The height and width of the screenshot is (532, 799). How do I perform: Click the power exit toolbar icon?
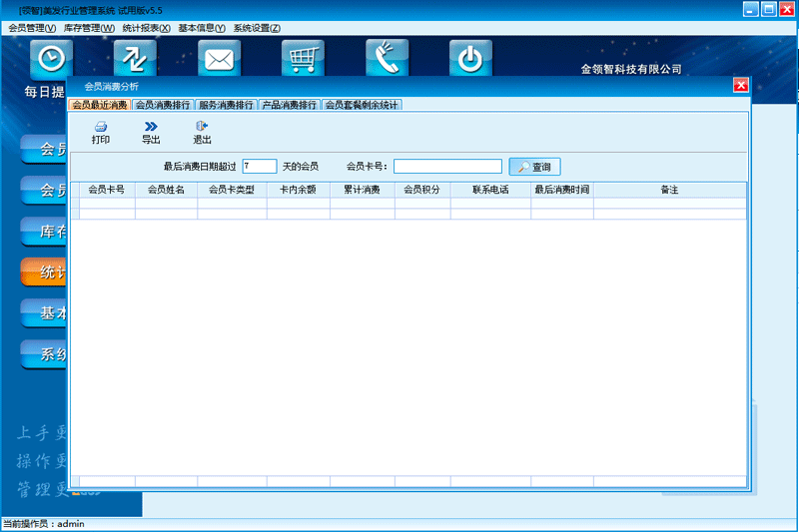tap(470, 58)
